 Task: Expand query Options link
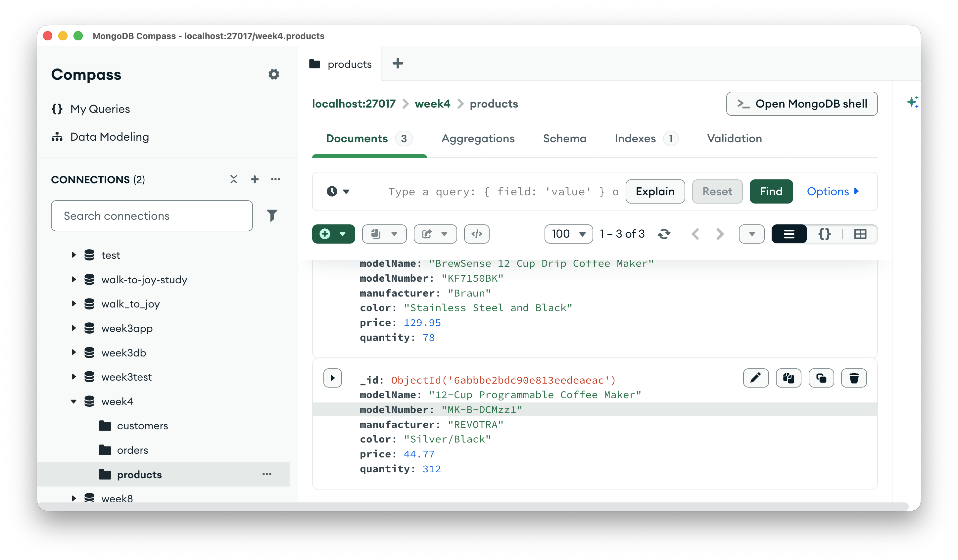pos(833,191)
